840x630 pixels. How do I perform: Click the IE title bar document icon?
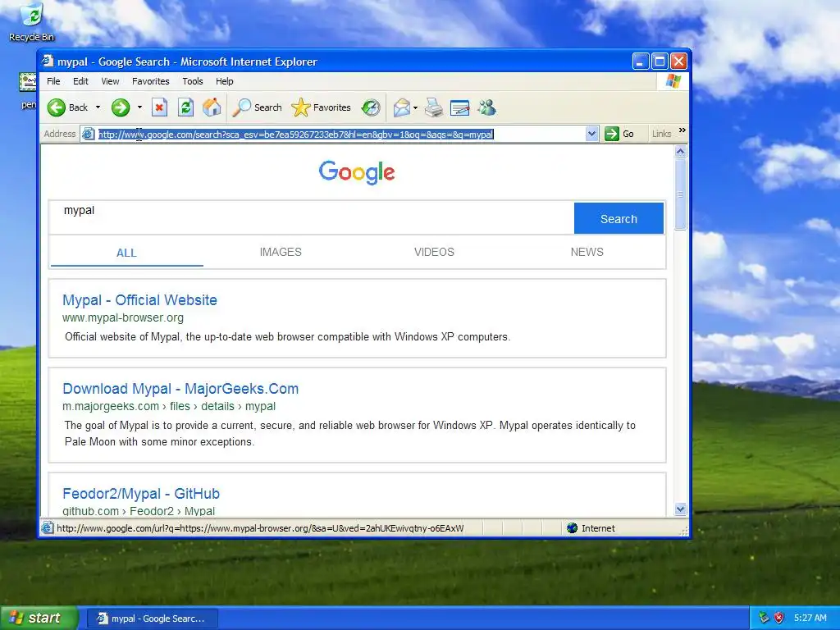coord(48,61)
